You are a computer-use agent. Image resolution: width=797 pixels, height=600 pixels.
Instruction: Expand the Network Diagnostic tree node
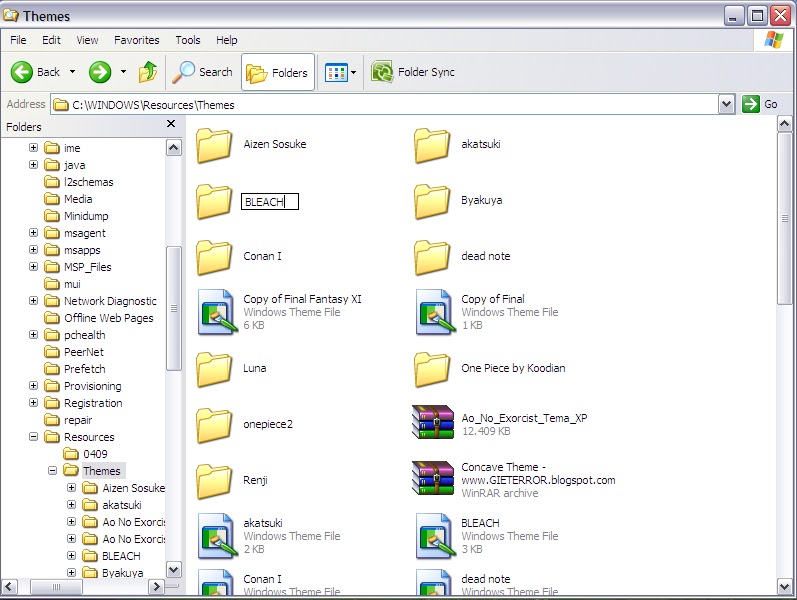click(33, 301)
